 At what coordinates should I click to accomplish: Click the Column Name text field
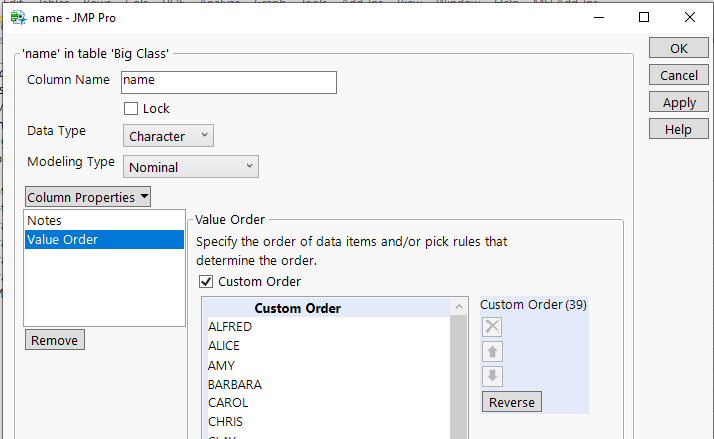point(228,82)
